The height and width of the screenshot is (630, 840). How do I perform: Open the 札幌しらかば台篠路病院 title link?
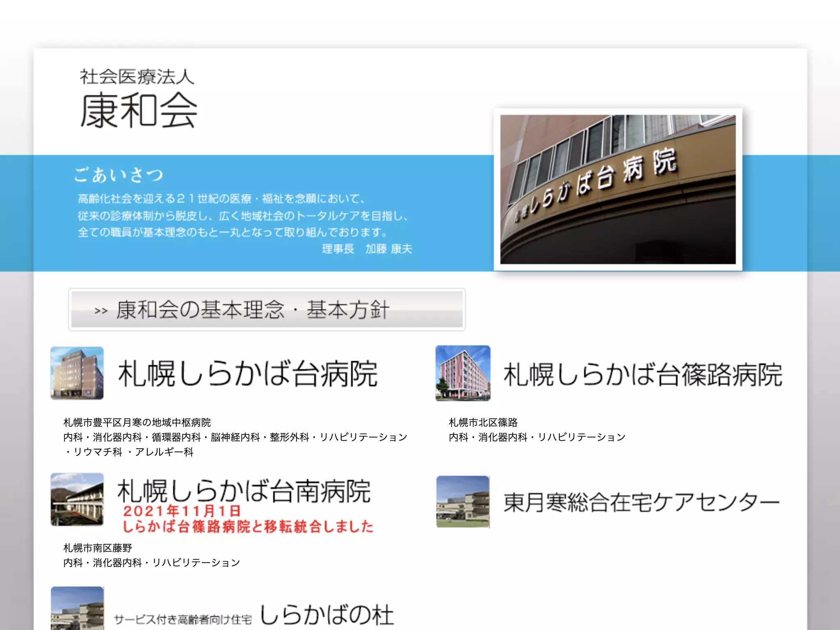643,374
